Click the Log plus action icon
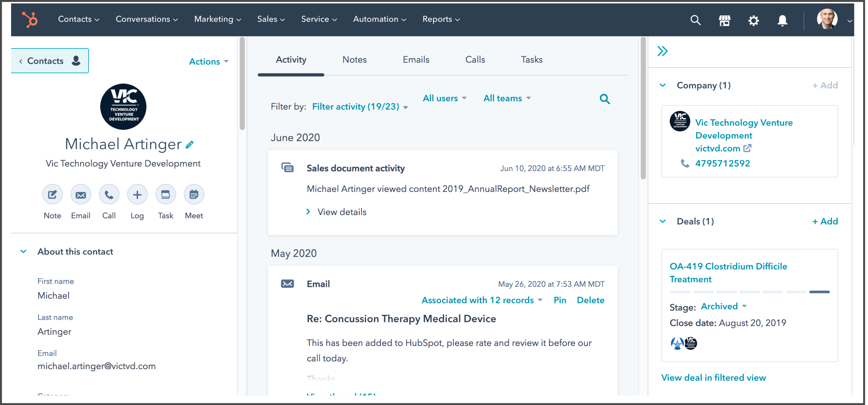868x405 pixels. pos(137,194)
